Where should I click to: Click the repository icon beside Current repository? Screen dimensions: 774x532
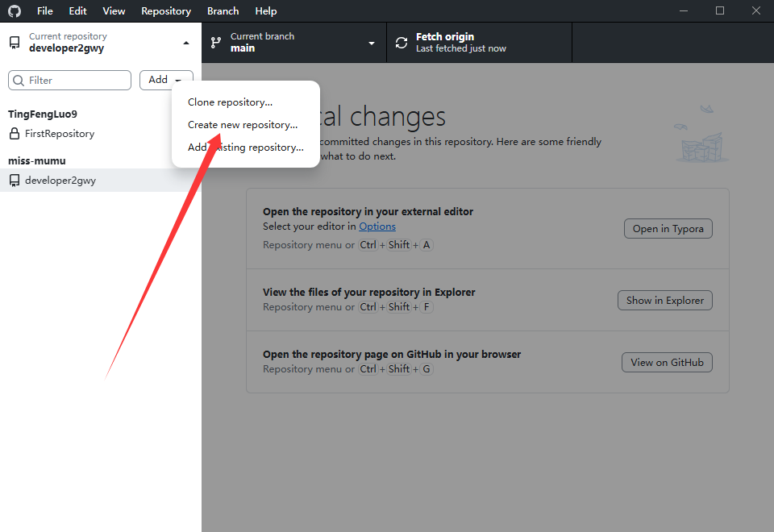point(15,43)
